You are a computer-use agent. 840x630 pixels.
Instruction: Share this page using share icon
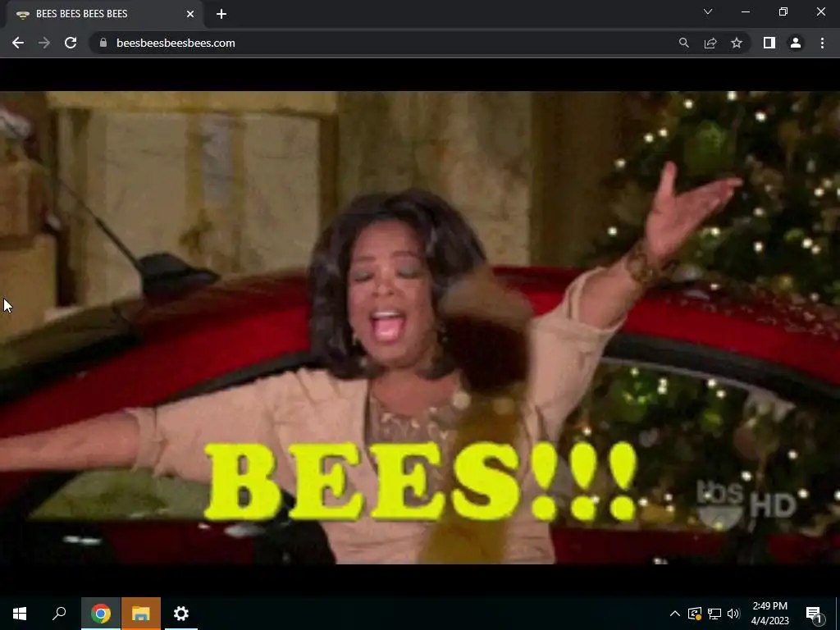pyautogui.click(x=710, y=43)
